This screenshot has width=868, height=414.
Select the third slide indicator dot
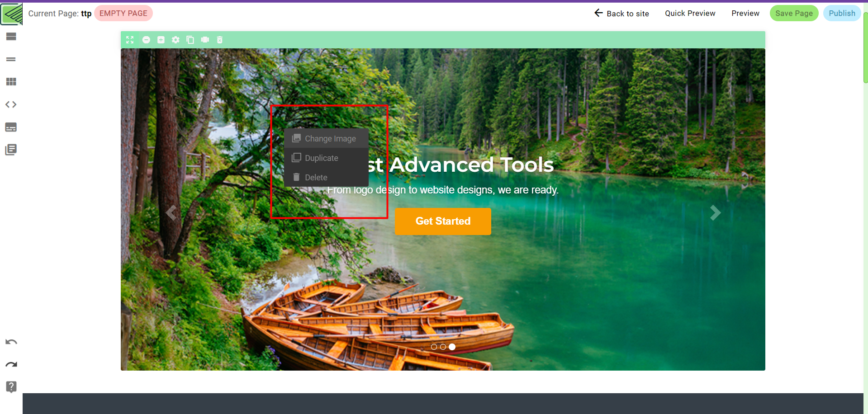[x=452, y=347]
